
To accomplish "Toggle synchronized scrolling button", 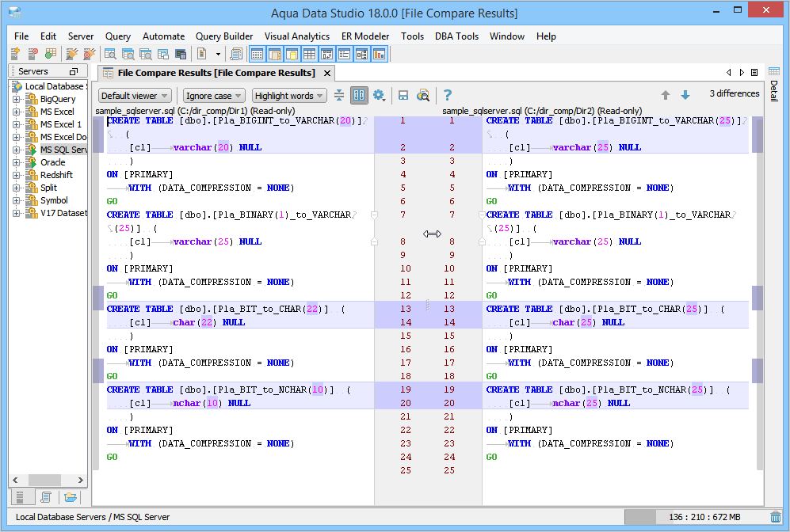I will [359, 95].
